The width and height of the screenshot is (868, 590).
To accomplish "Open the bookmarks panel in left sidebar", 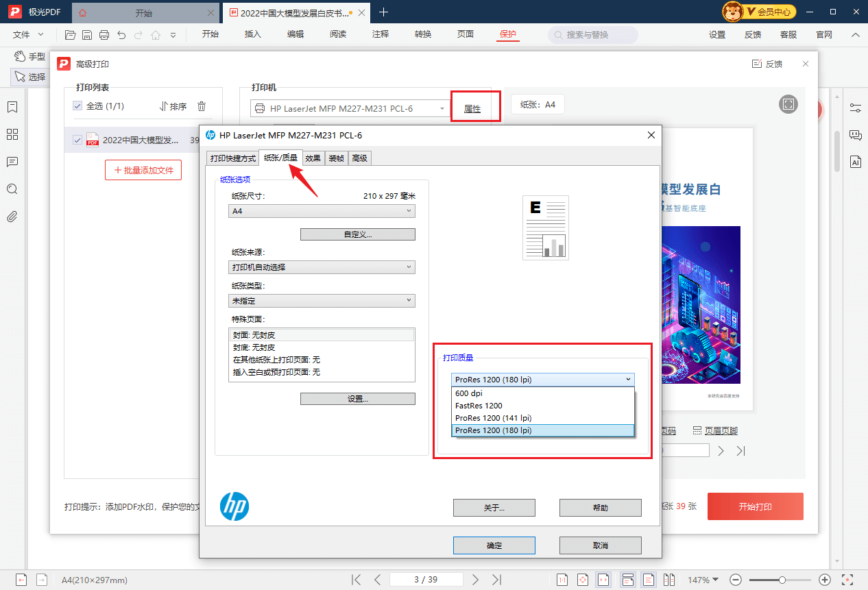I will (12, 107).
